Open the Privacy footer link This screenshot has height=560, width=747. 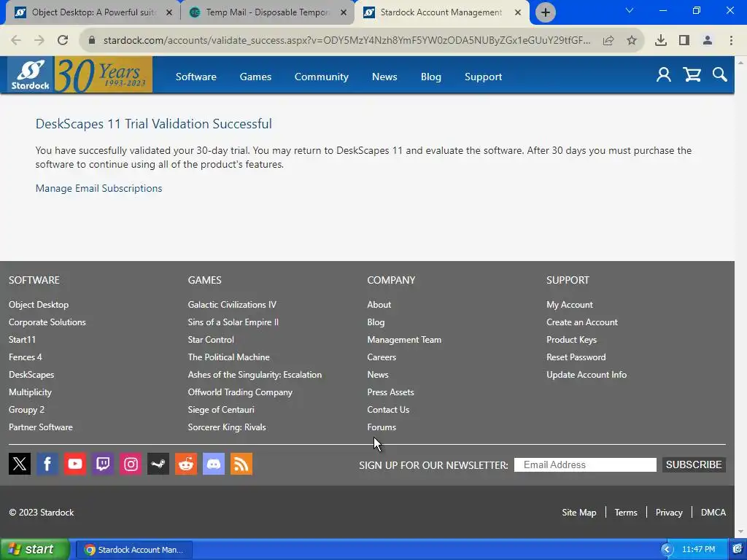(x=669, y=513)
